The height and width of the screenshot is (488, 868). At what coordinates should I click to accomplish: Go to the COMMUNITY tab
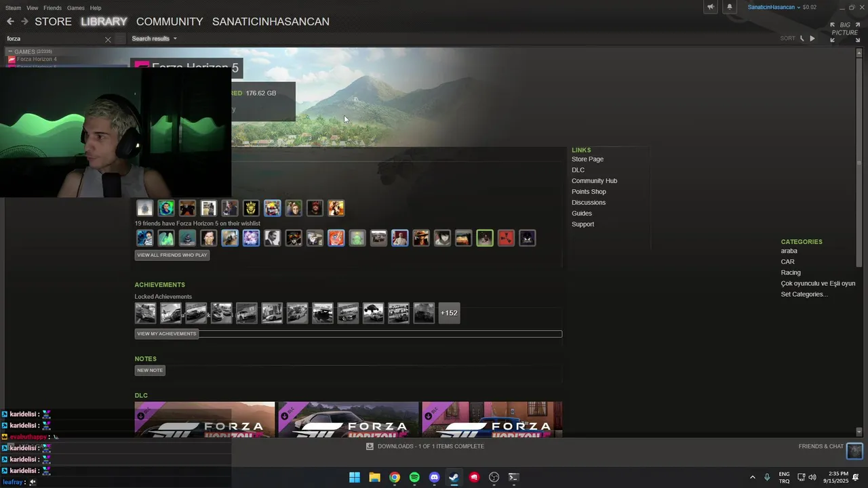click(x=170, y=22)
